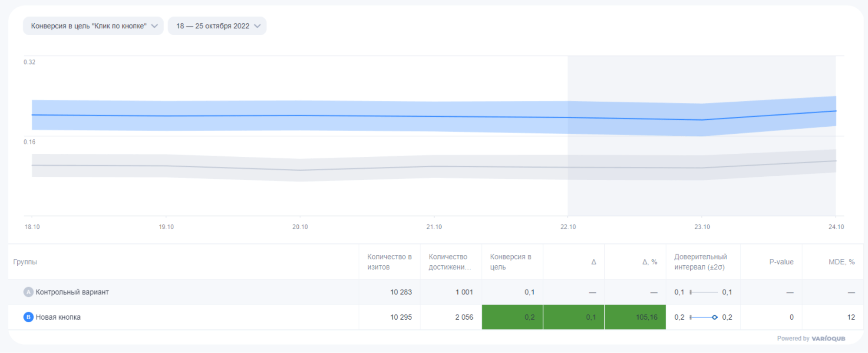Select the 'Контрольный вариант' row label
Image resolution: width=868 pixels, height=353 pixels.
(72, 292)
